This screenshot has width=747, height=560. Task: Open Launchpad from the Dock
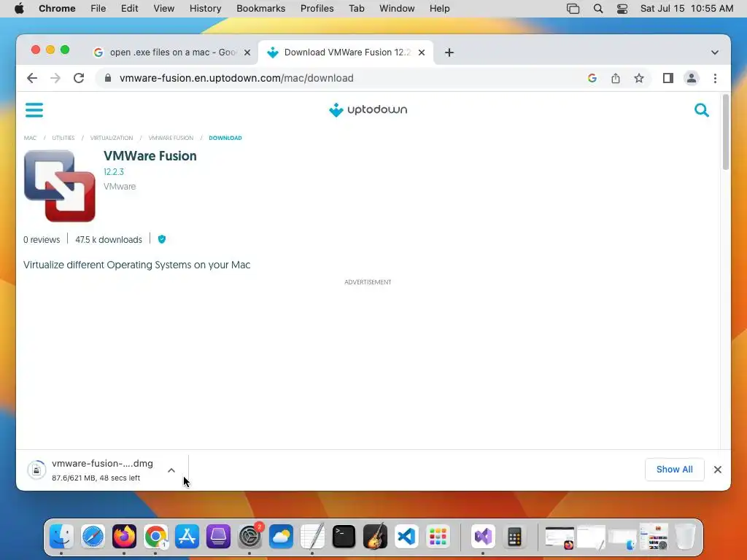[x=438, y=537]
